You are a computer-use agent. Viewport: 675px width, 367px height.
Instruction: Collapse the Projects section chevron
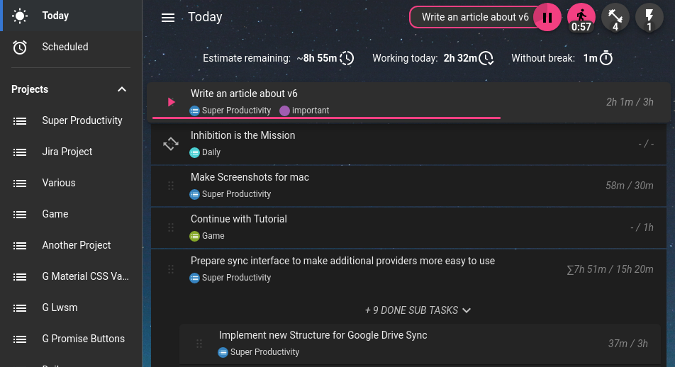[122, 89]
